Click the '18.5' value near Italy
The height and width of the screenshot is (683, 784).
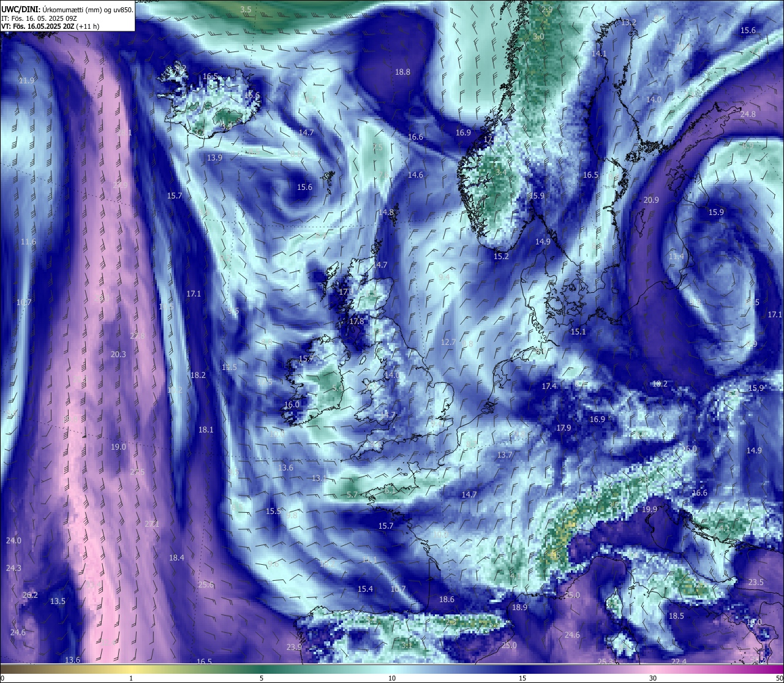[676, 616]
